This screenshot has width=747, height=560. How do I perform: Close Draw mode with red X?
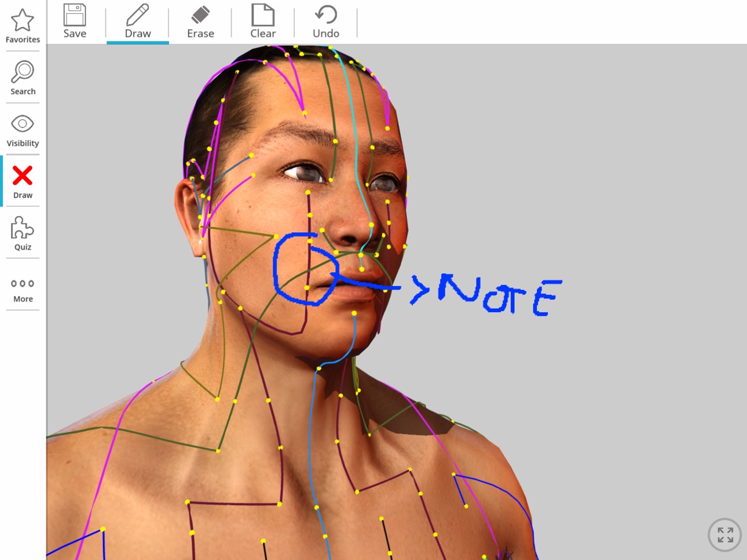tap(23, 182)
